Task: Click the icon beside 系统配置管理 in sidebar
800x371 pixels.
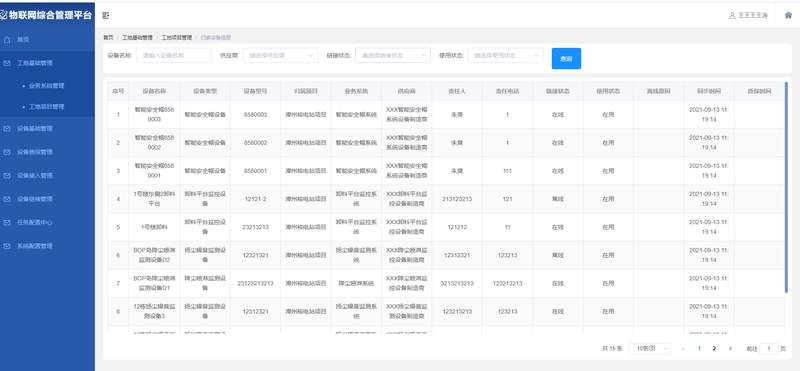Action: [x=7, y=246]
